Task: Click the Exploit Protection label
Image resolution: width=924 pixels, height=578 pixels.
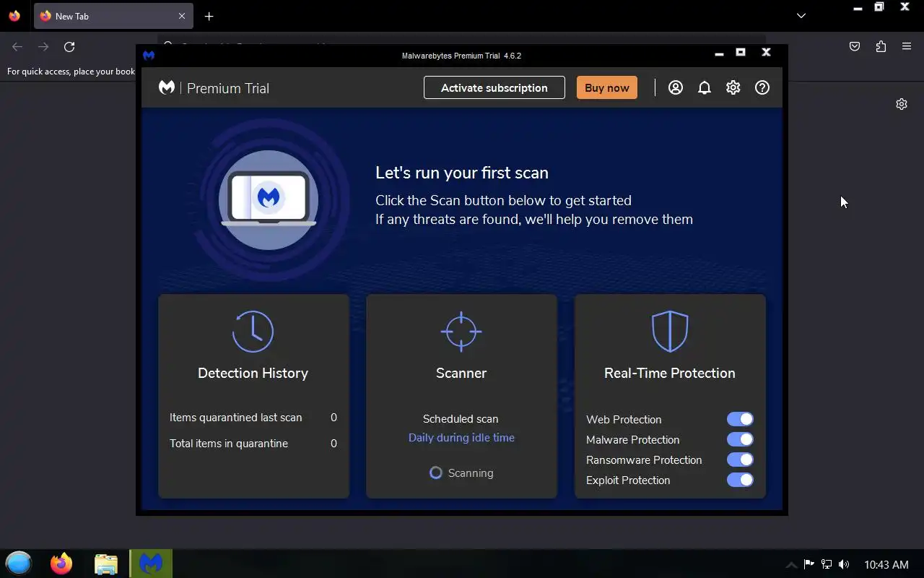Action: [x=628, y=480]
